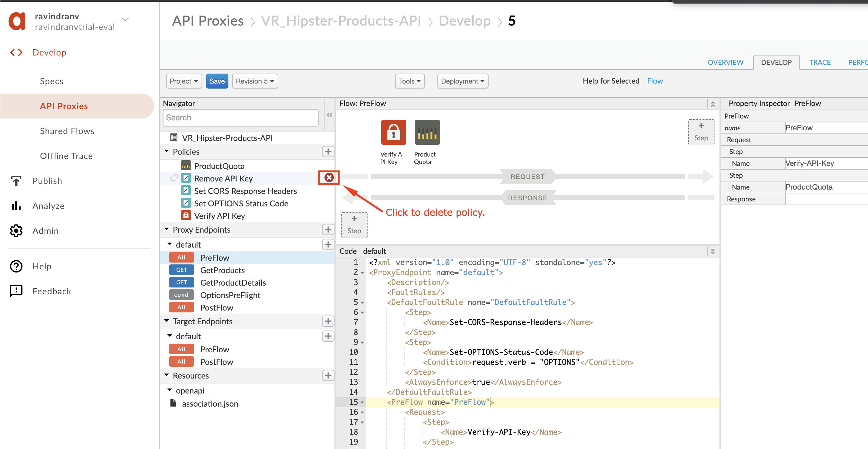This screenshot has height=449, width=868.
Task: Open the Tools dropdown
Action: click(x=409, y=81)
